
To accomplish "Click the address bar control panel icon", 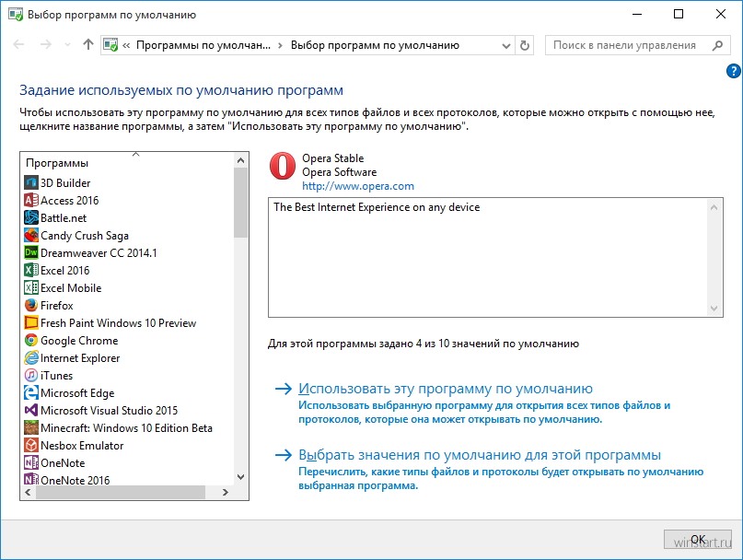I will tap(110, 45).
